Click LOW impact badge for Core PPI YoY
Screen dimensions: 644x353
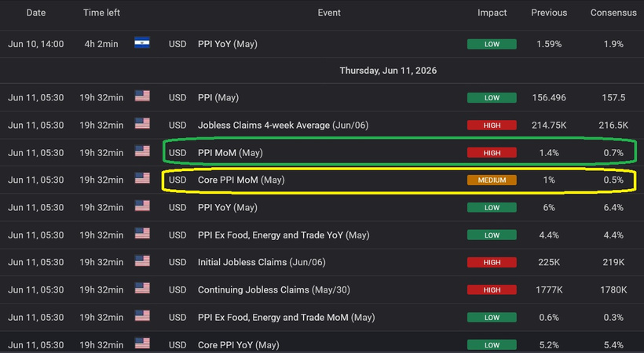(x=492, y=345)
